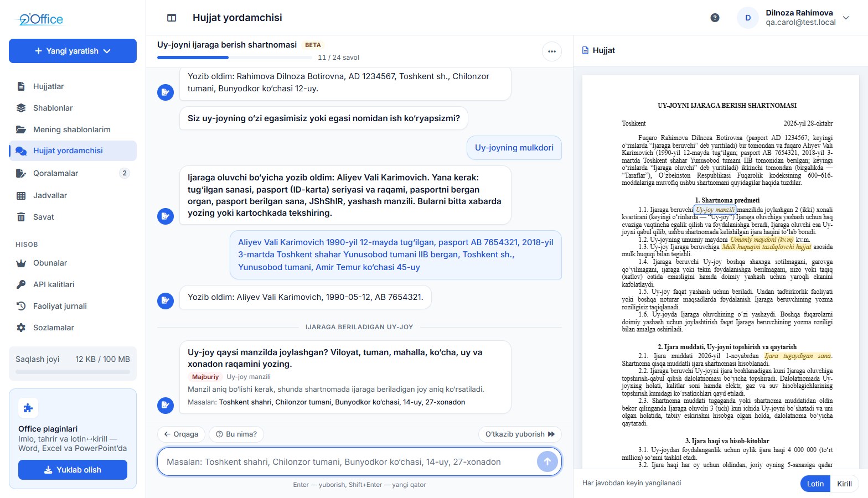Open Shablonlar section
The image size is (868, 498).
pyautogui.click(x=73, y=108)
